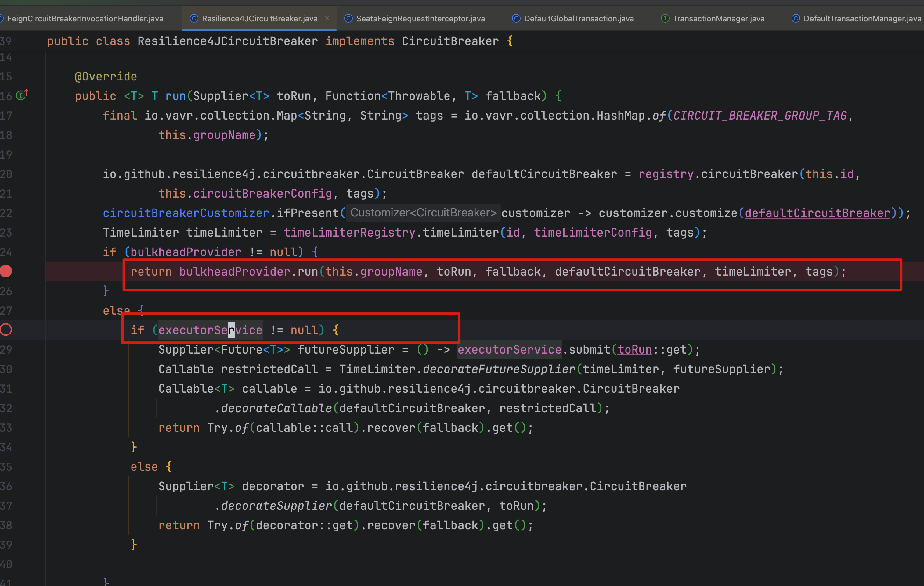Click the Customizer<CircuitBreaker> inlay hint
The image size is (924, 586).
click(423, 213)
